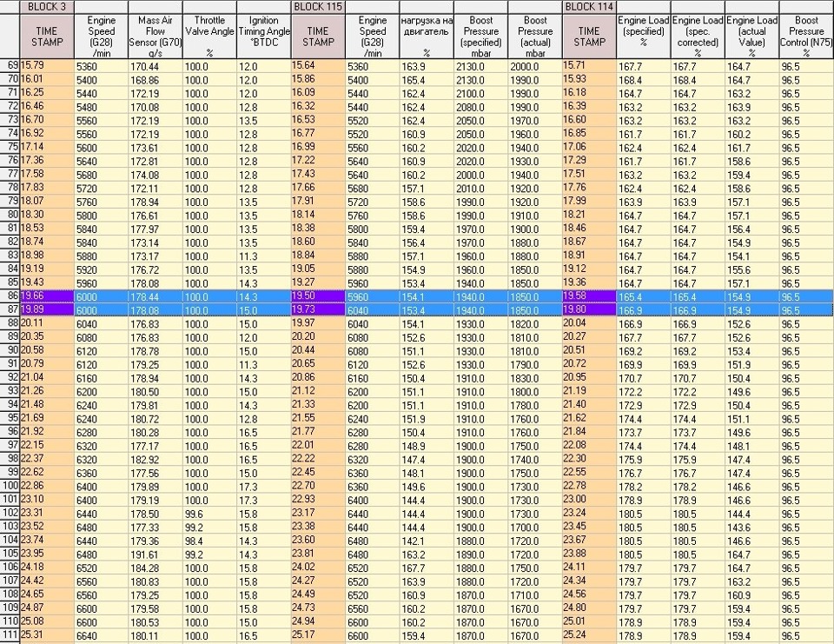The image size is (834, 644).
Task: Select mass air flow 173.61 in row 75
Action: pyautogui.click(x=156, y=148)
